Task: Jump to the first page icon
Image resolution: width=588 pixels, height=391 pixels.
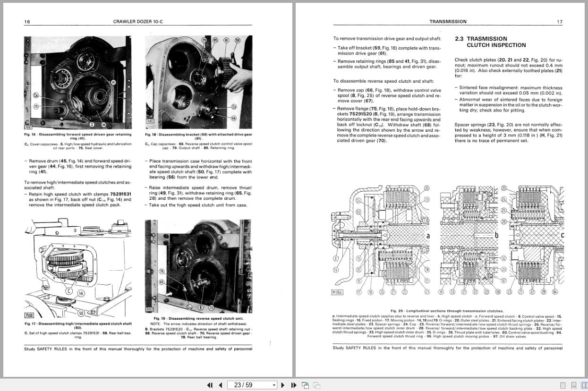Action: tap(210, 385)
